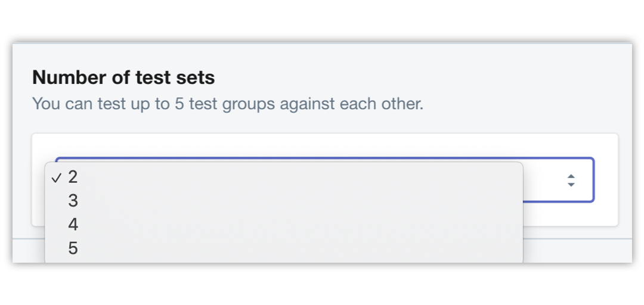Pick option 5 in the open list
The image size is (644, 305).
(283, 248)
